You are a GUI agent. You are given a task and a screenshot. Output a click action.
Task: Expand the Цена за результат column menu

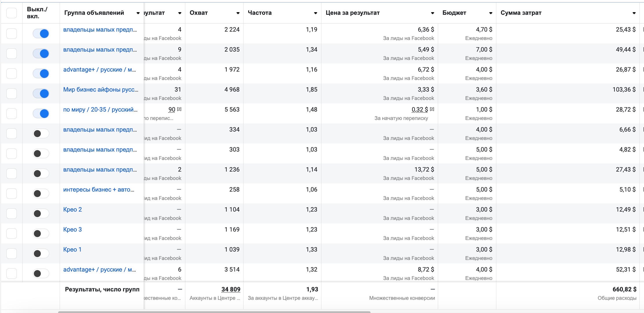pyautogui.click(x=432, y=13)
